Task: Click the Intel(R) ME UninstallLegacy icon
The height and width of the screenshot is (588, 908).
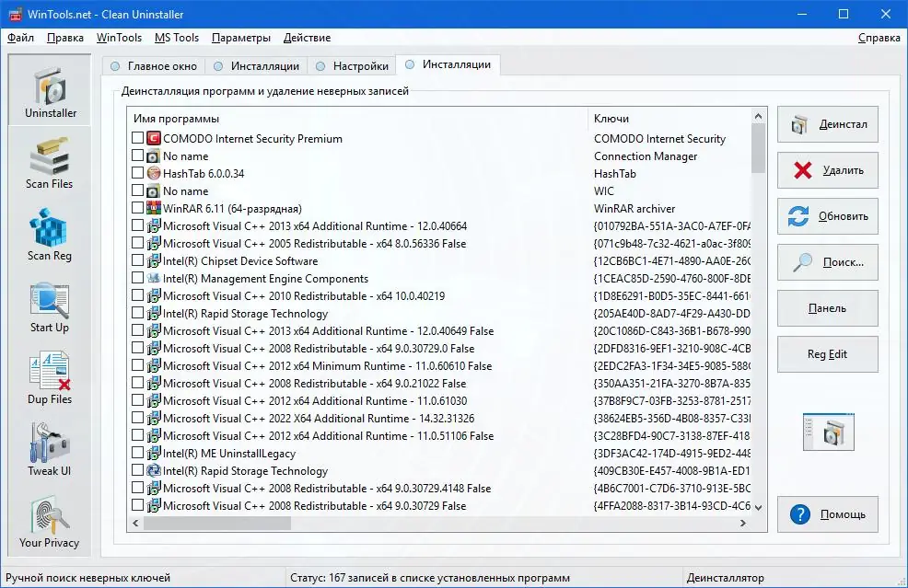Action: pos(154,453)
